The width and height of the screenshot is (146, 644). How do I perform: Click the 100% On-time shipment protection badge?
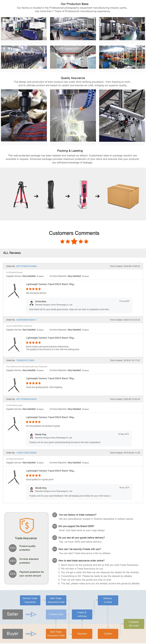click(x=13, y=561)
